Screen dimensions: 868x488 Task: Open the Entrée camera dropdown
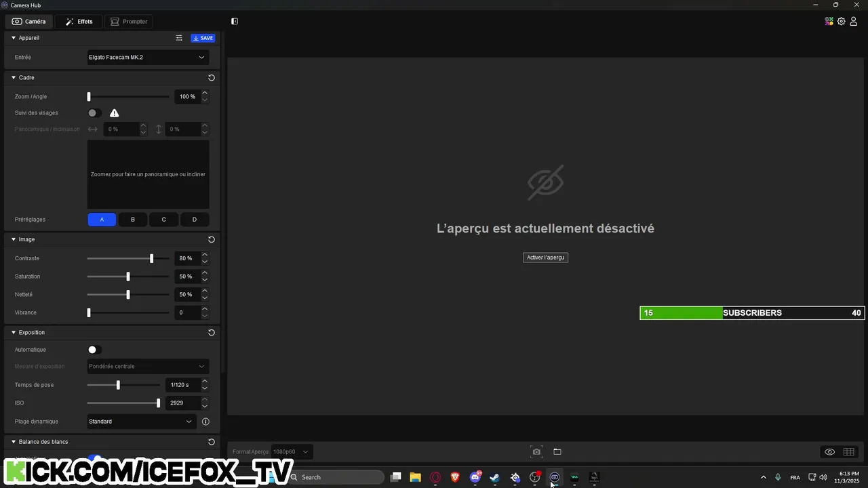point(148,58)
